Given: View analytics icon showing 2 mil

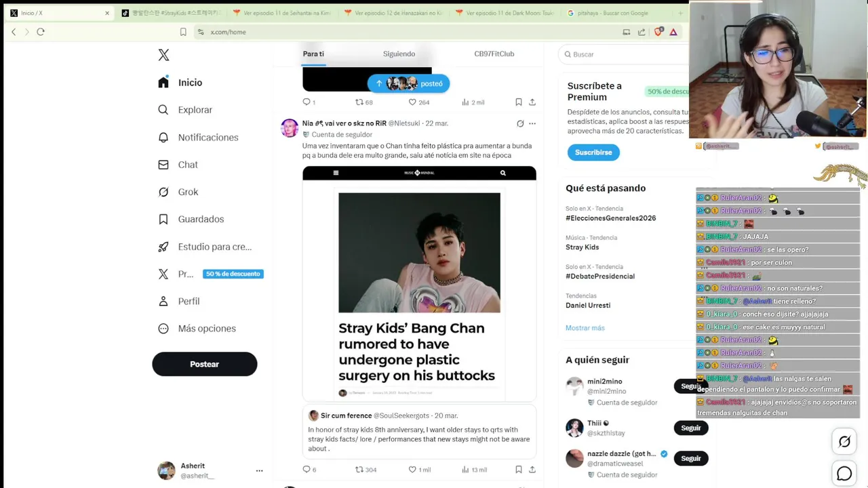Looking at the screenshot, I should 473,102.
